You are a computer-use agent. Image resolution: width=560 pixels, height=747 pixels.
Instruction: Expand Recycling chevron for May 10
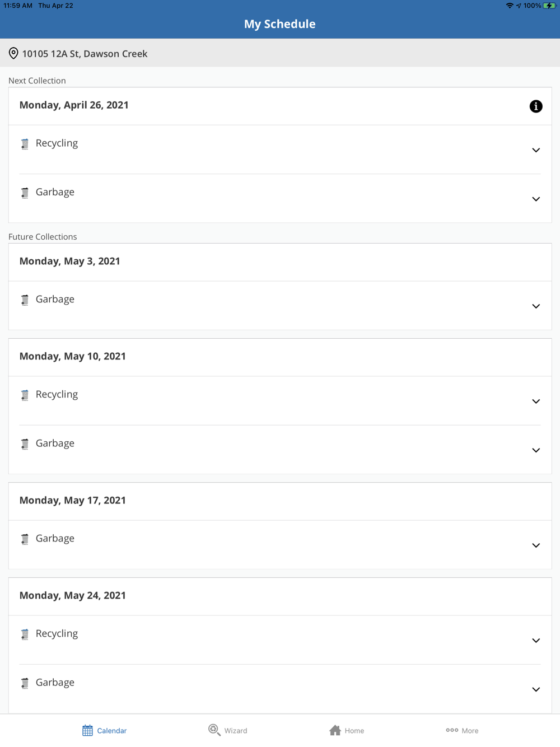[535, 401]
